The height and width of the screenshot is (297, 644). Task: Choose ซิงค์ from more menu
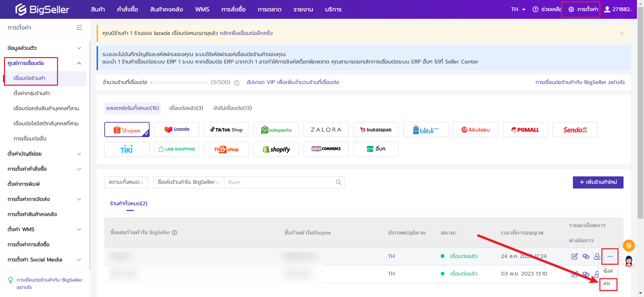point(608,271)
